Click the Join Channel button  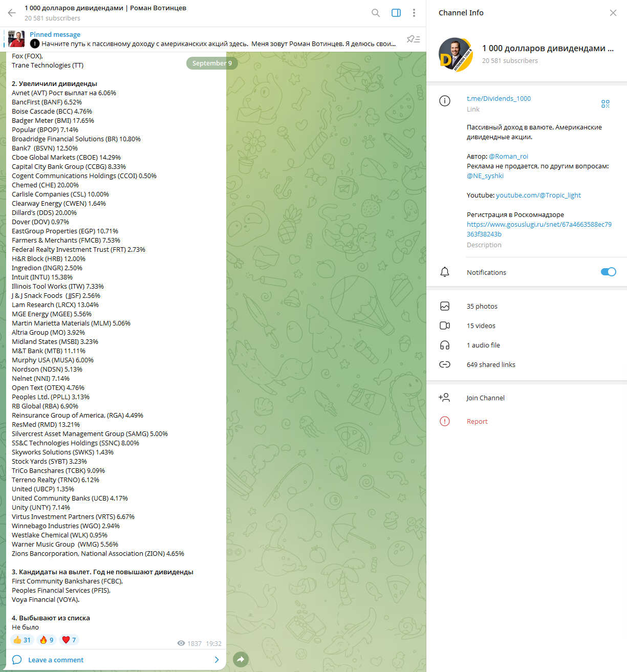pos(527,398)
